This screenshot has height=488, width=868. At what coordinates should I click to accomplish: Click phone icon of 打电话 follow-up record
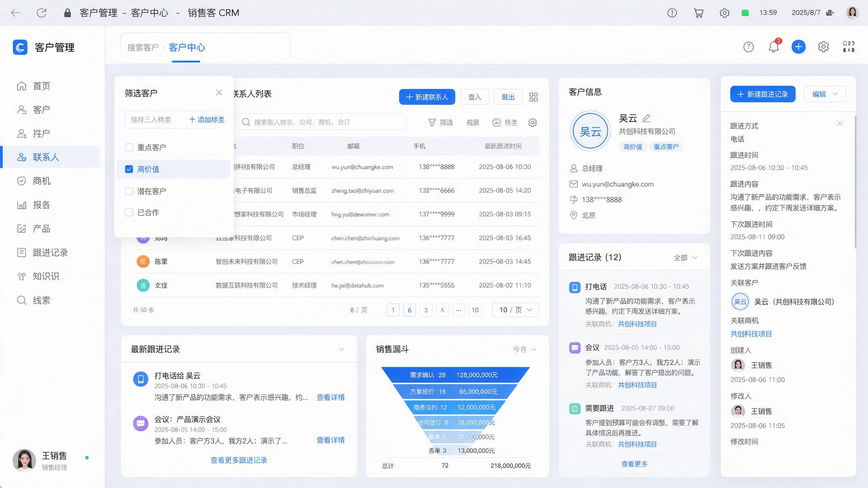[575, 288]
